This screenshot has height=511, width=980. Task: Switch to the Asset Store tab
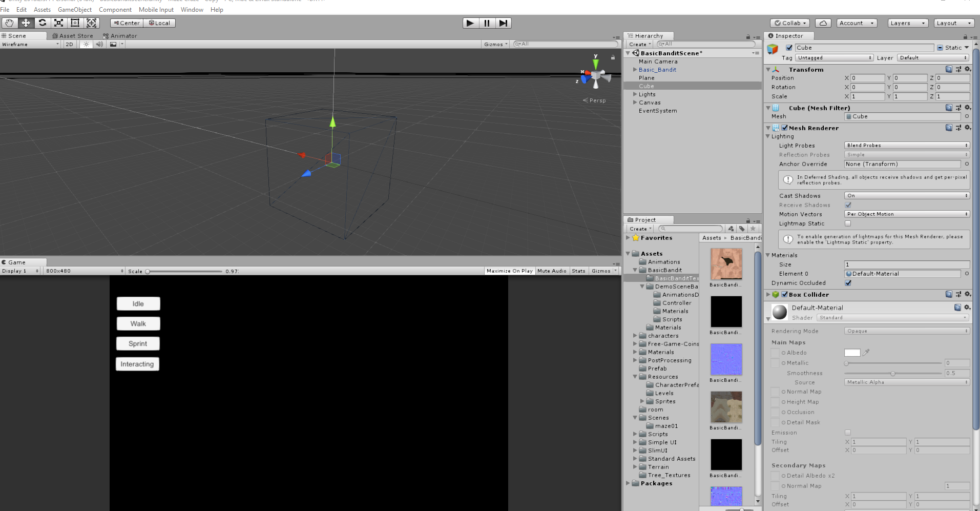73,36
